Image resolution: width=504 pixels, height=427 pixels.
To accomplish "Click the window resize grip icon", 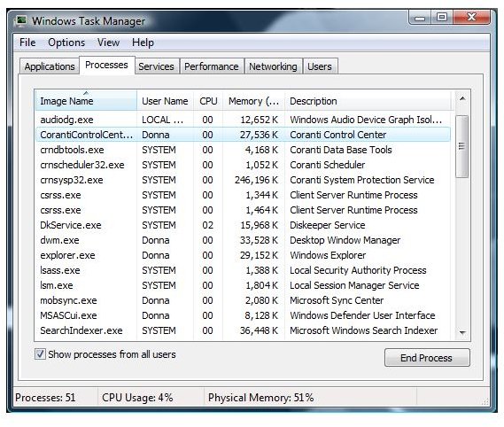I will [485, 401].
